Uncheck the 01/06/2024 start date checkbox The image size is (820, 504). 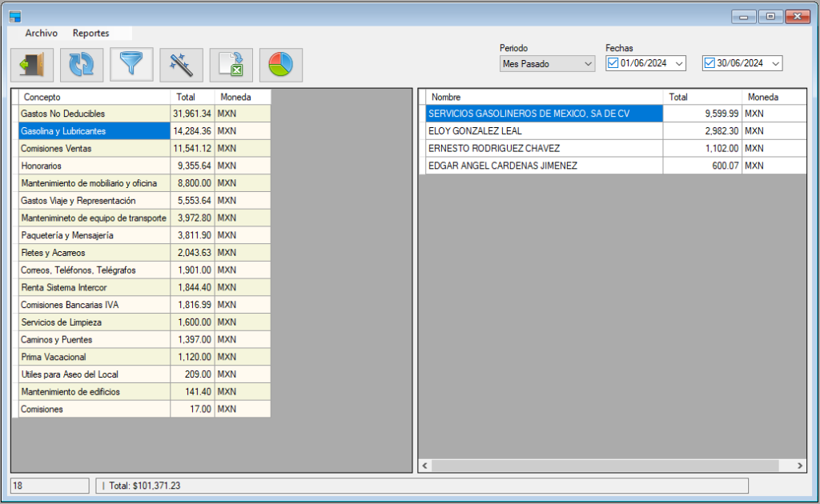coord(613,63)
